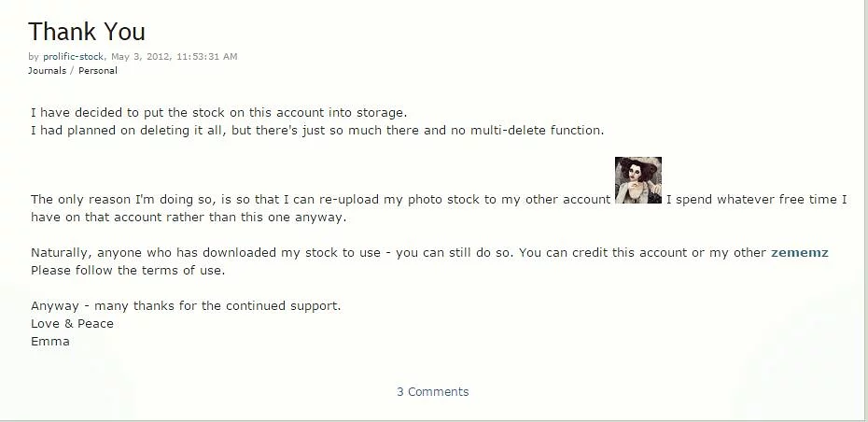Click the "Love & Peace" line
The image size is (868, 422).
72,324
